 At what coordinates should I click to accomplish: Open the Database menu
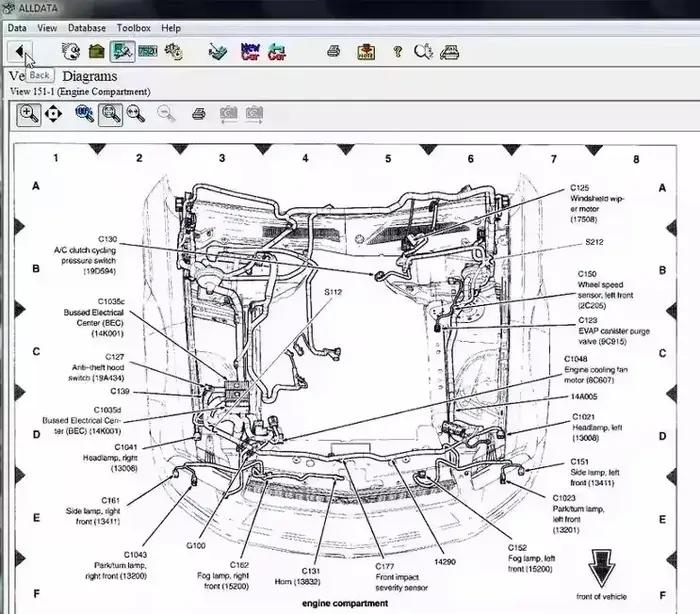tap(87, 28)
